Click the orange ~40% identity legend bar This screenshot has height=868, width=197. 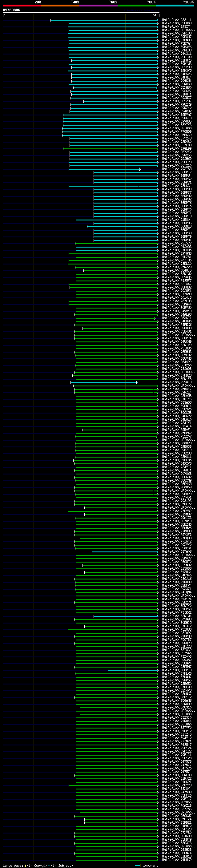(60, 6)
